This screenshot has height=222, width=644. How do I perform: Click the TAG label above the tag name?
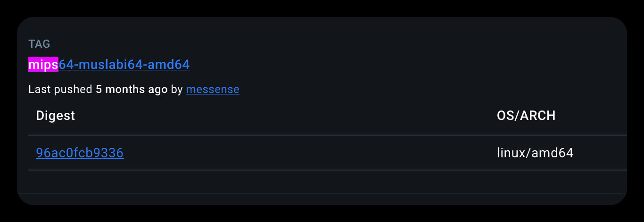[39, 44]
